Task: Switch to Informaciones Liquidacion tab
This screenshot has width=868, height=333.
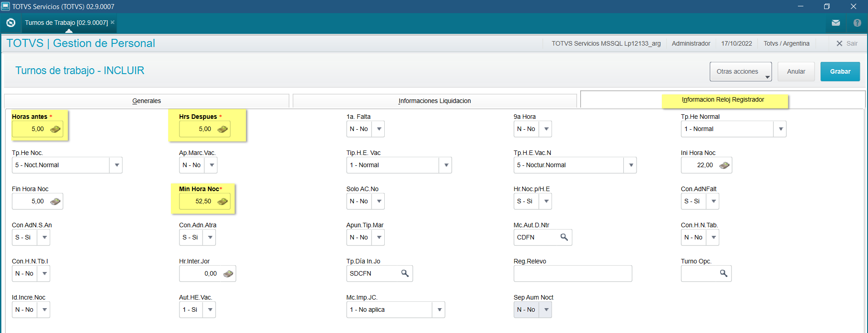Action: [x=434, y=101]
